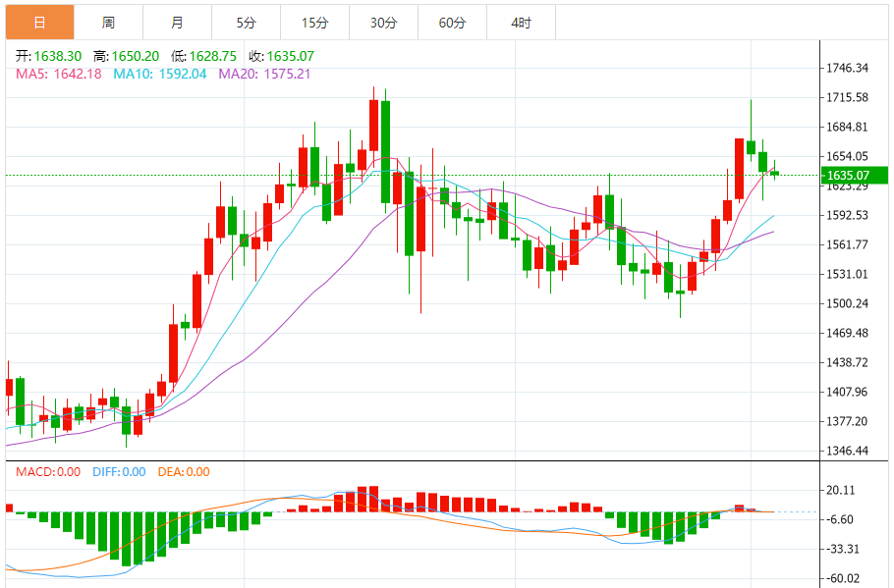894x588 pixels.
Task: Select the 15分 interval tab
Action: coord(314,22)
